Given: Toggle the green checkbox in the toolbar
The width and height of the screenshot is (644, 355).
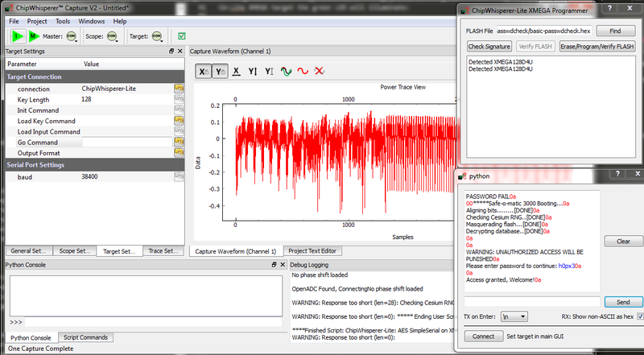Looking at the screenshot, I should click(182, 36).
